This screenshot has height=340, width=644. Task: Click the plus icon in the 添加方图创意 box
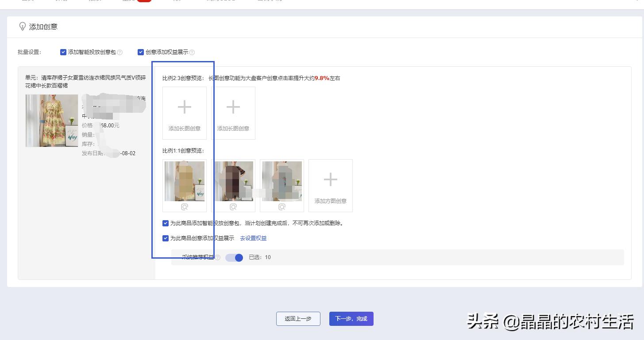coord(330,180)
